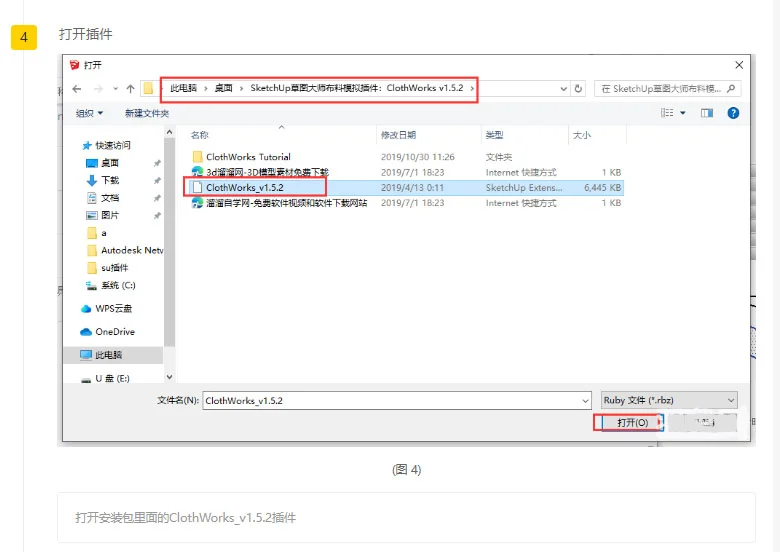
Task: Click the 此电脑 breadcrumb in address bar
Action: coord(184,88)
